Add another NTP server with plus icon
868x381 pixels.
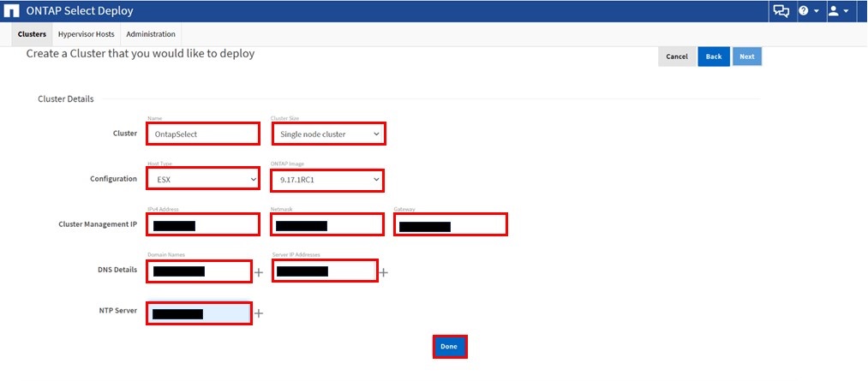coord(258,313)
